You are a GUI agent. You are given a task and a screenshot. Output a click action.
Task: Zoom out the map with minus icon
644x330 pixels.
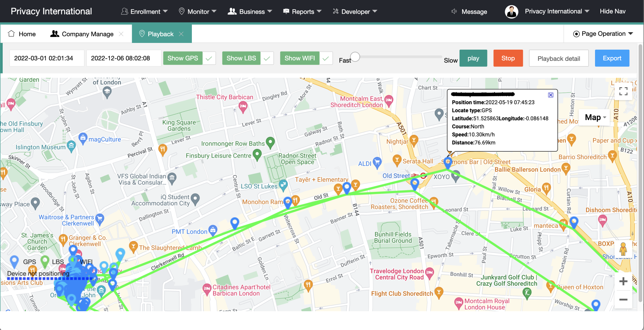click(x=623, y=299)
